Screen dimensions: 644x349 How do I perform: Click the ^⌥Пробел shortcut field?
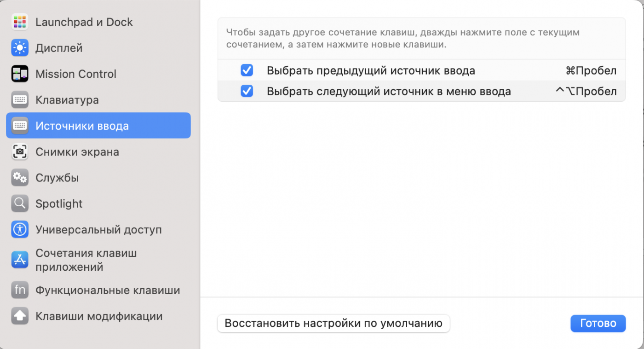point(586,91)
